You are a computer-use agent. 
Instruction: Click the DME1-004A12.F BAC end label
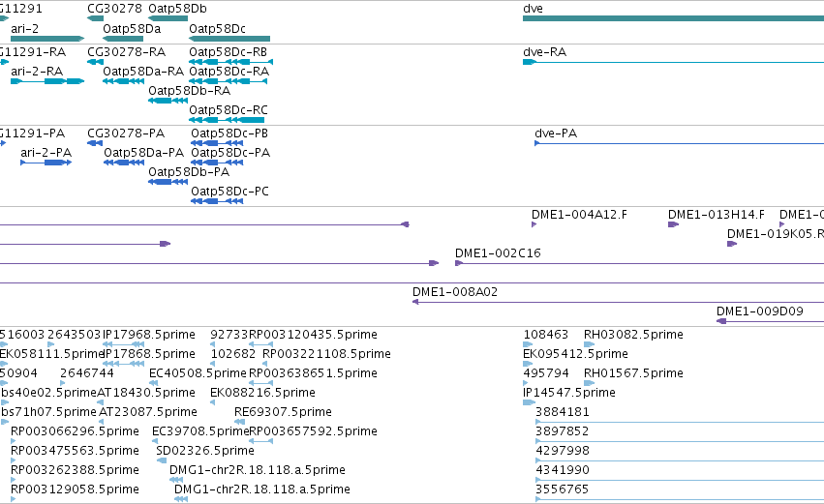coord(579,214)
